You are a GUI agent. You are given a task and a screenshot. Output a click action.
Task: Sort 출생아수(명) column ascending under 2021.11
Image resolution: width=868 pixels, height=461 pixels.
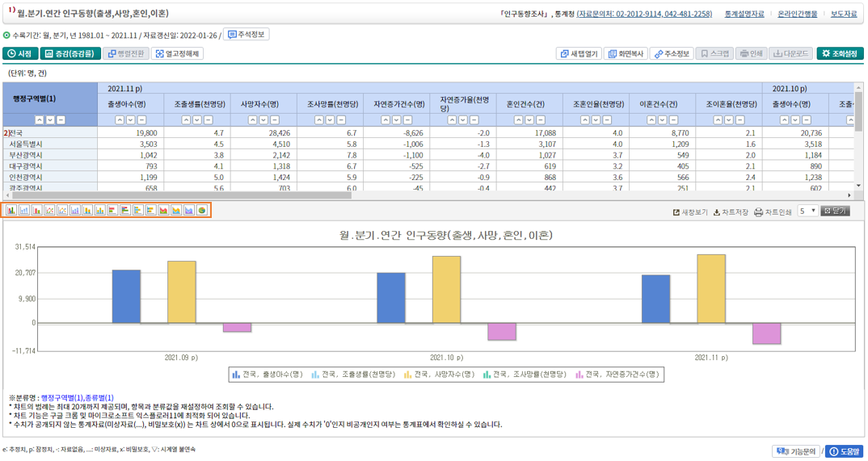[x=120, y=120]
